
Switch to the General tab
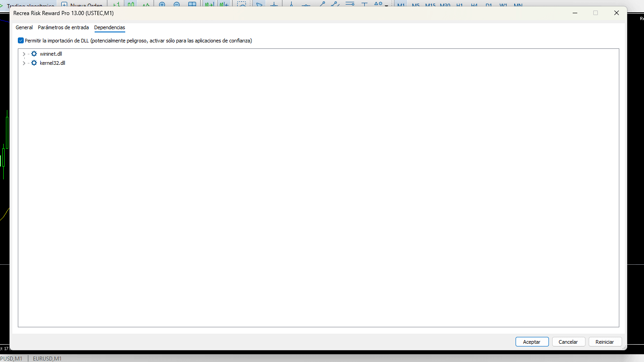(x=24, y=27)
